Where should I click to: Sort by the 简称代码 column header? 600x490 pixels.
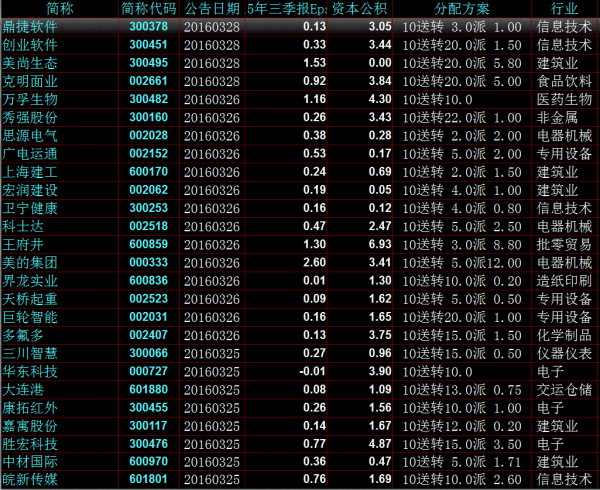pos(149,9)
